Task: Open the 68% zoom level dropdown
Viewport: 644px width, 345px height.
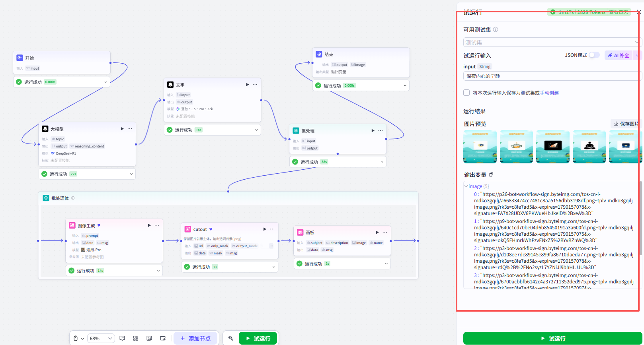Action: (x=101, y=338)
